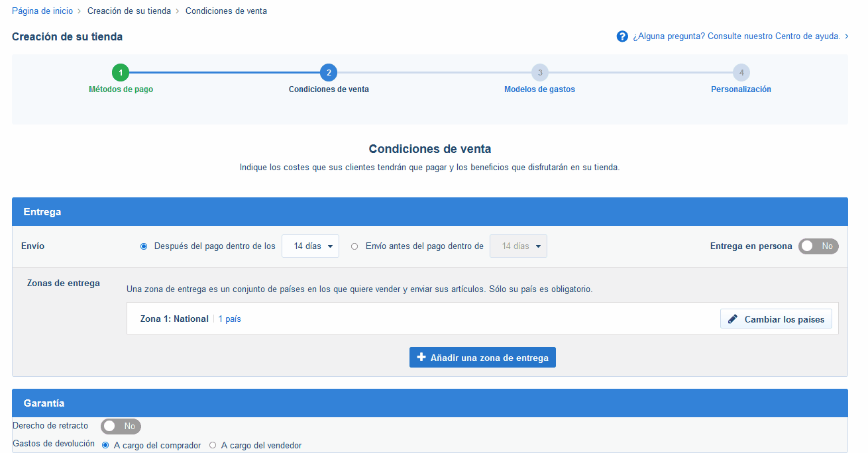Screen dimensions: 868x453
Task: Select Después del pago dentro de los
Action: (144, 246)
